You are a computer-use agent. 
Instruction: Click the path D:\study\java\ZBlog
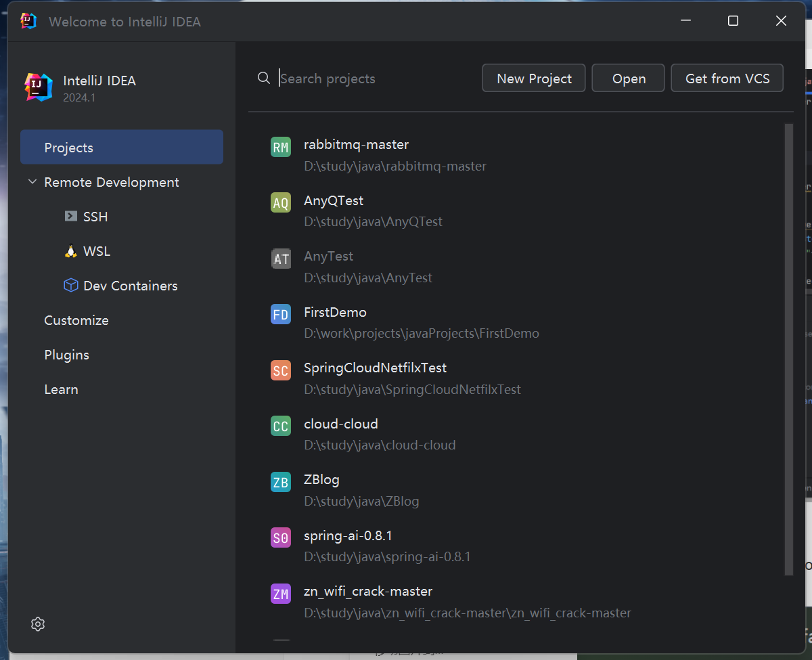361,501
